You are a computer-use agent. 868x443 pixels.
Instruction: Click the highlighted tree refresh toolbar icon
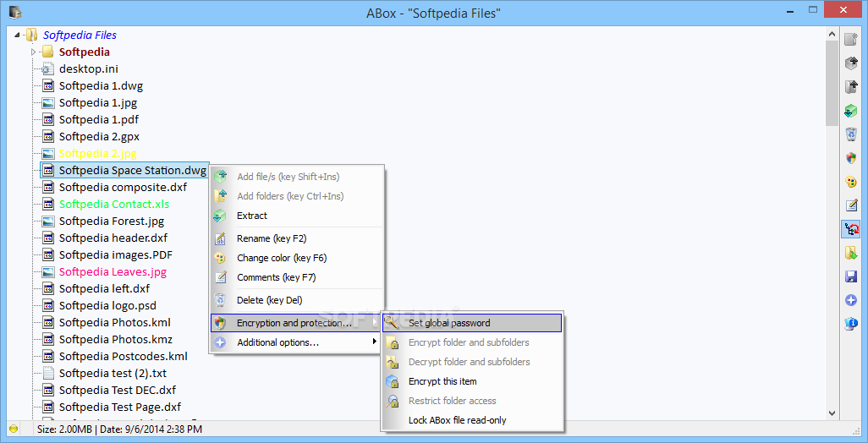click(x=851, y=229)
